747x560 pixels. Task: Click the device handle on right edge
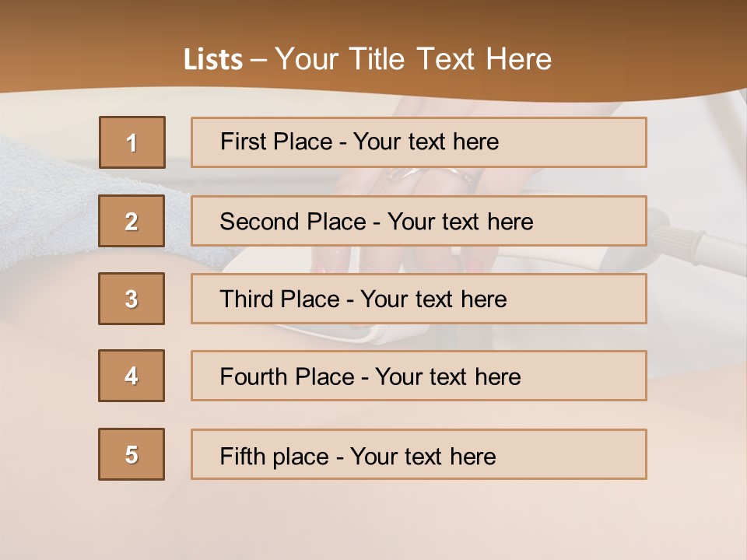click(700, 241)
